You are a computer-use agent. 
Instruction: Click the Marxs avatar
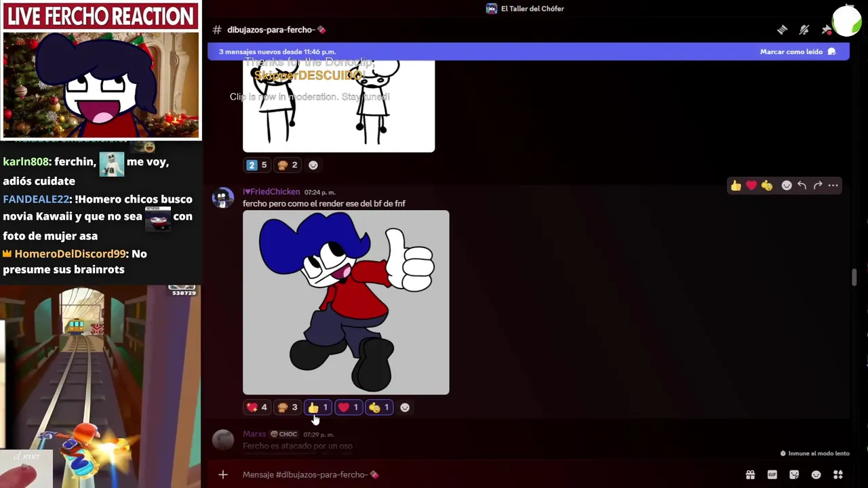pyautogui.click(x=222, y=440)
